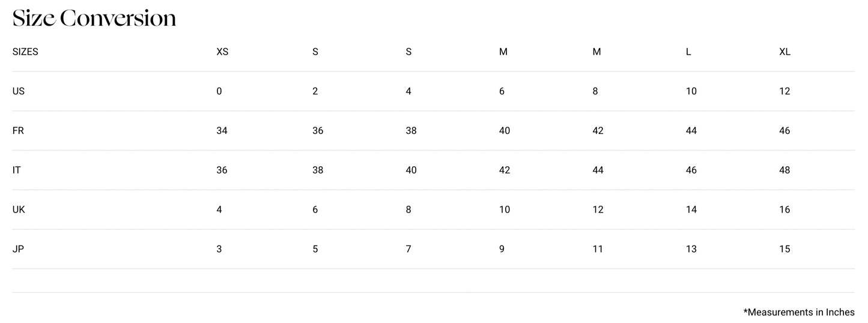Click the Size Conversion heading
This screenshot has height=323, width=868.
(x=94, y=19)
